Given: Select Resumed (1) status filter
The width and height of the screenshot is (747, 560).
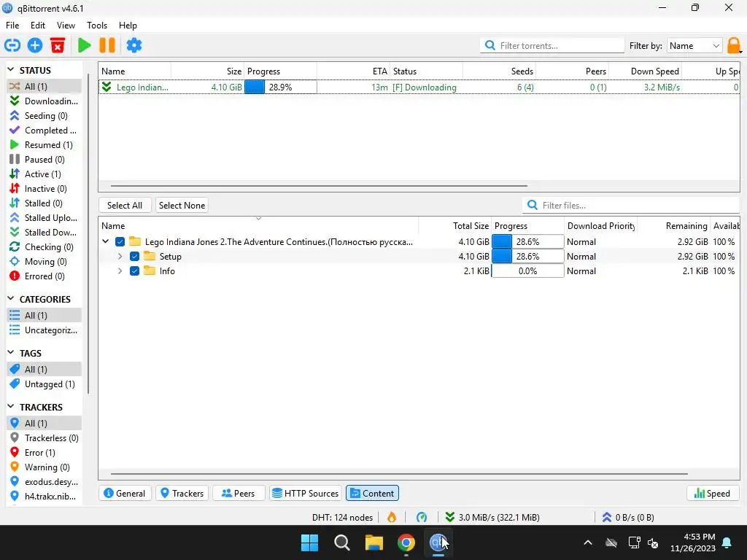Looking at the screenshot, I should tap(44, 145).
